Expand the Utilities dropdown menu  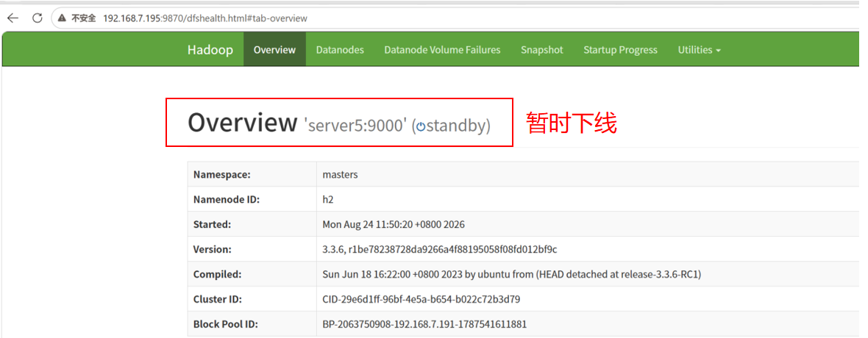[x=699, y=50]
